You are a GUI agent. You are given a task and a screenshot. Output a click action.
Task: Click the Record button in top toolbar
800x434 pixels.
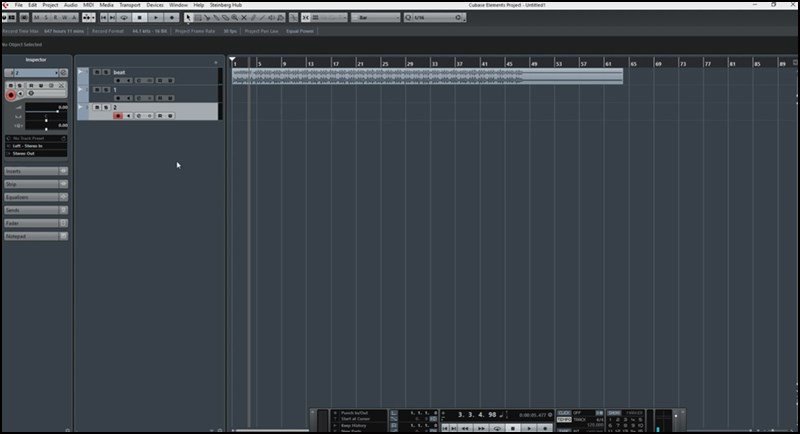tap(171, 17)
